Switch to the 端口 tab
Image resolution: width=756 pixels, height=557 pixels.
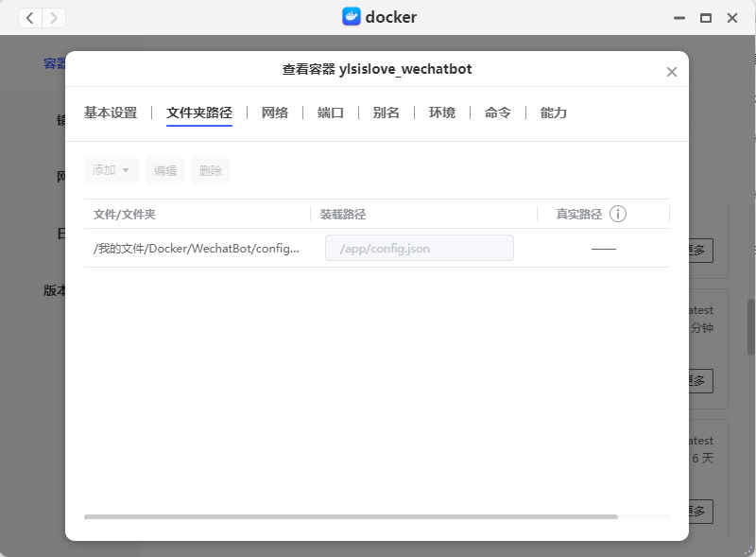[x=331, y=113]
